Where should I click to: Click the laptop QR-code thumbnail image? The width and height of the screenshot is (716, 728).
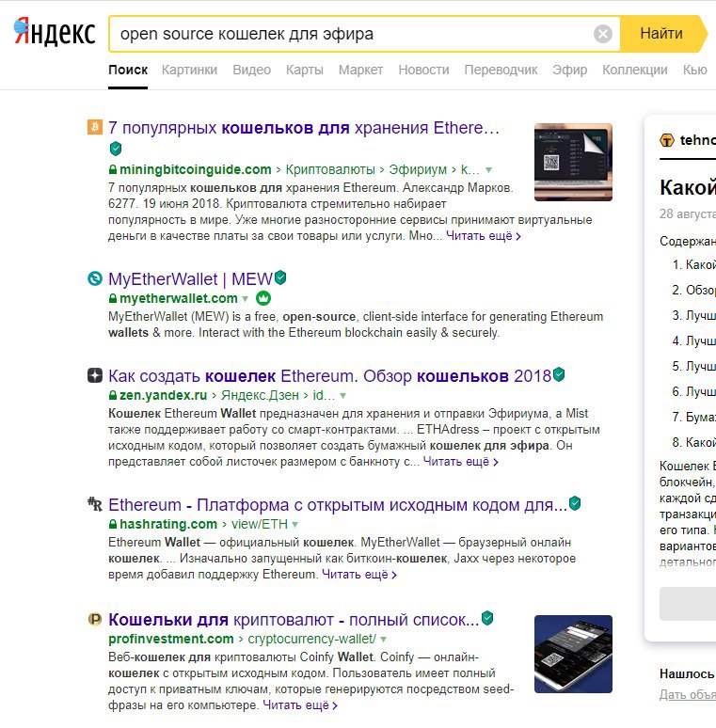click(x=573, y=162)
